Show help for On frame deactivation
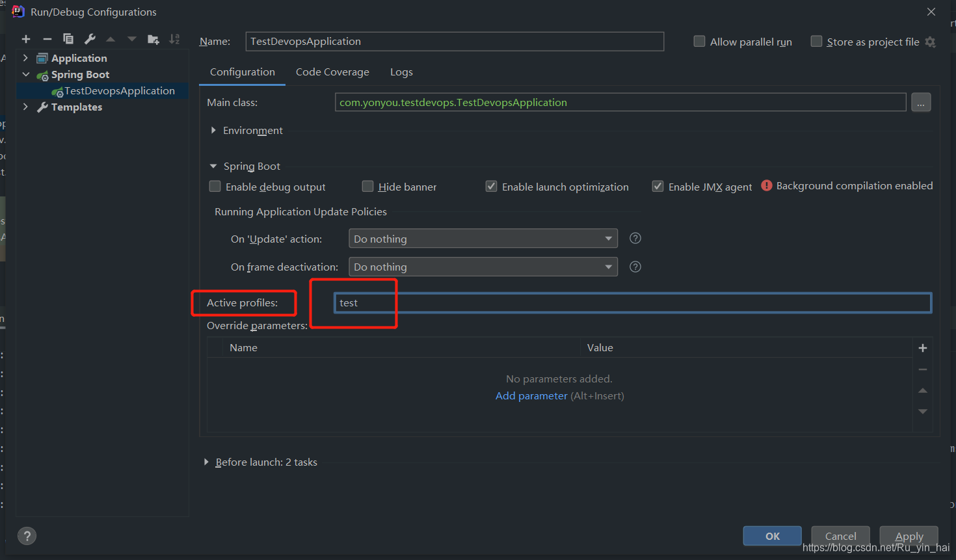956x560 pixels. click(635, 267)
